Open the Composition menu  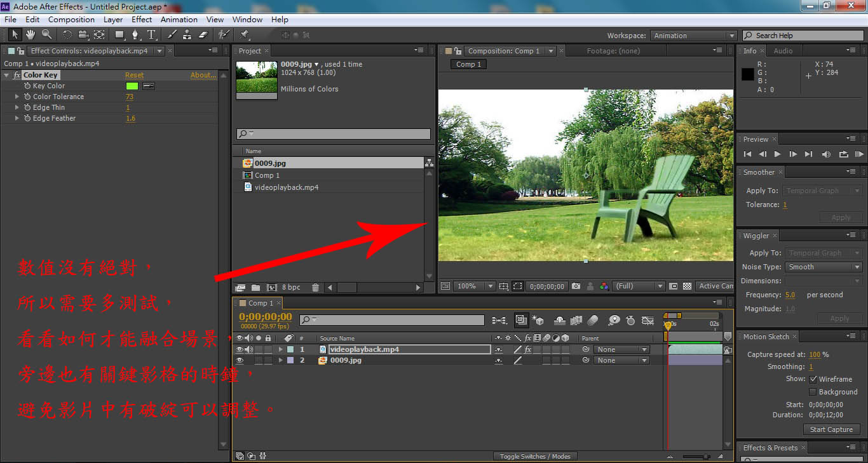coord(71,20)
